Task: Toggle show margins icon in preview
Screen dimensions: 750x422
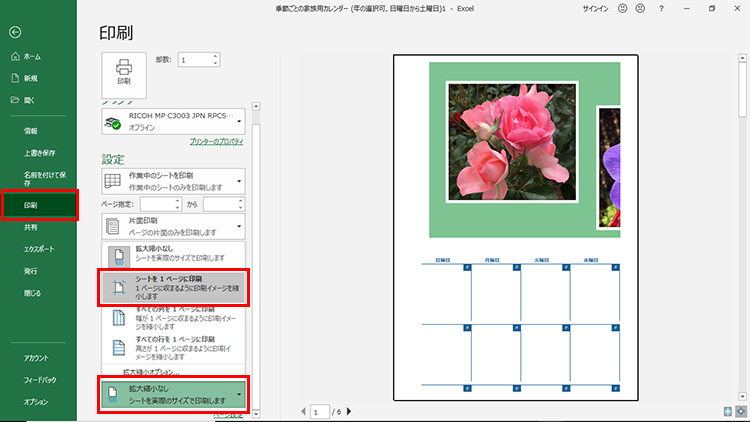Action: pyautogui.click(x=727, y=411)
